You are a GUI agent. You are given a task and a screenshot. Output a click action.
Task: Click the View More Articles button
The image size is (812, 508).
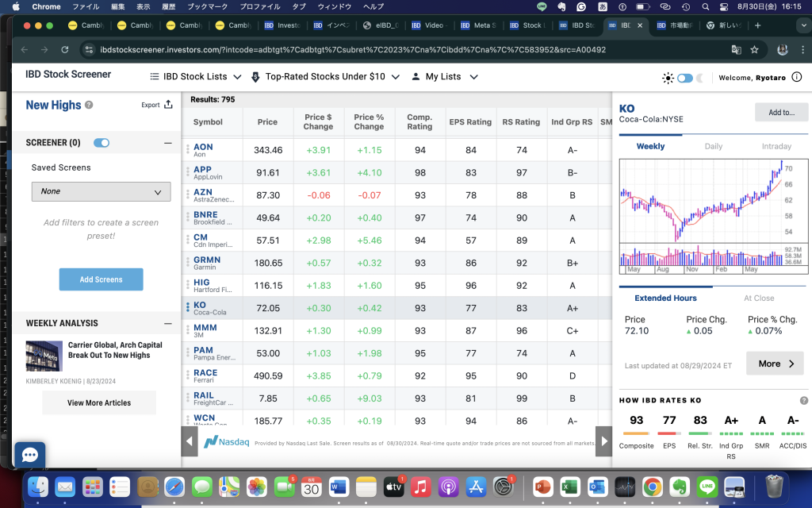click(x=99, y=403)
